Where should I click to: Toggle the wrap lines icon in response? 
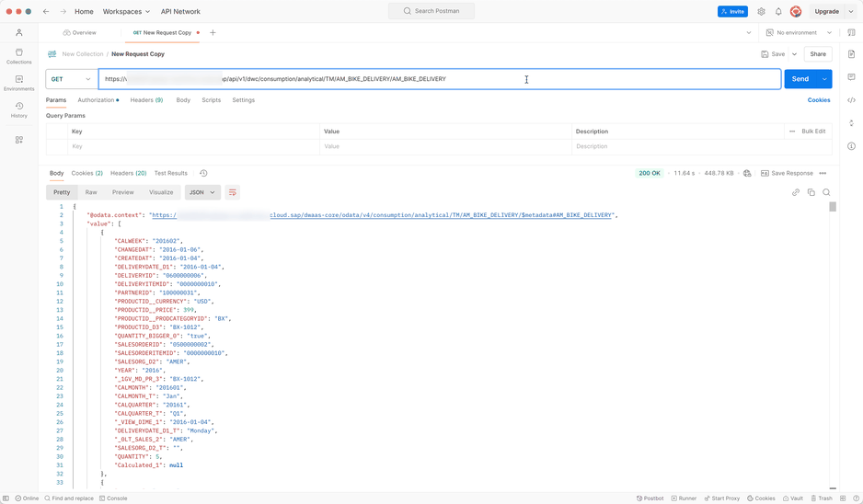click(232, 192)
